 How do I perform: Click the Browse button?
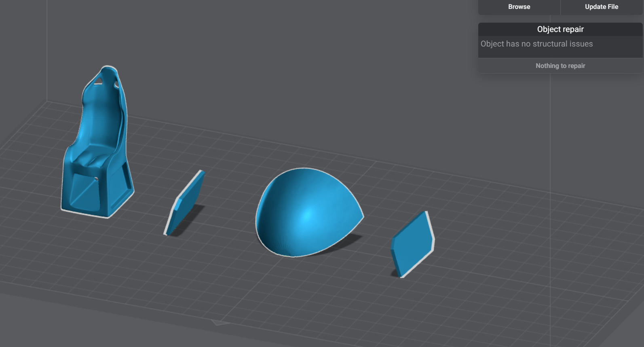[x=519, y=7]
